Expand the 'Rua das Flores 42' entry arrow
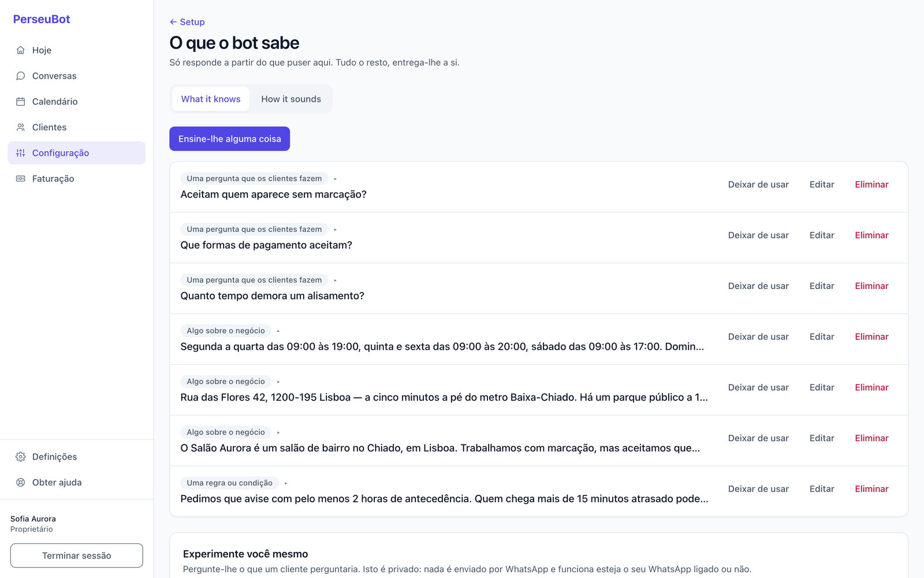This screenshot has height=578, width=924. tap(278, 381)
